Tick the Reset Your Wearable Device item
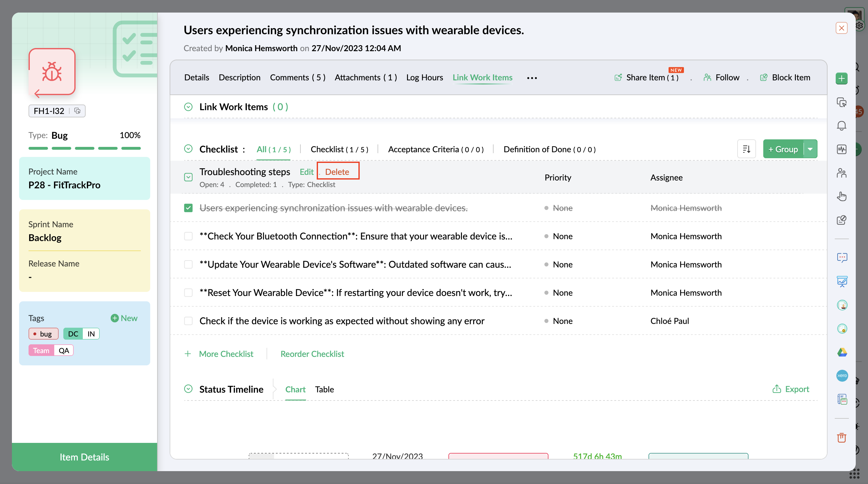Viewport: 868px width, 484px height. pyautogui.click(x=188, y=293)
